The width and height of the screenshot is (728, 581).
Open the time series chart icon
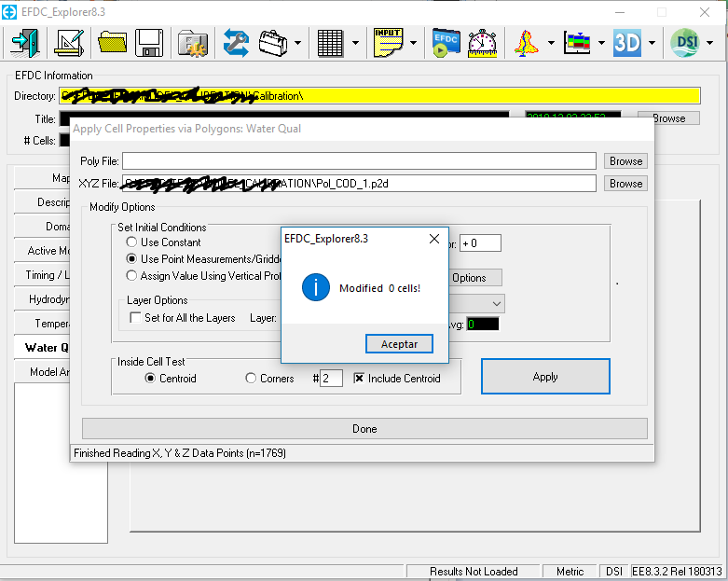577,43
